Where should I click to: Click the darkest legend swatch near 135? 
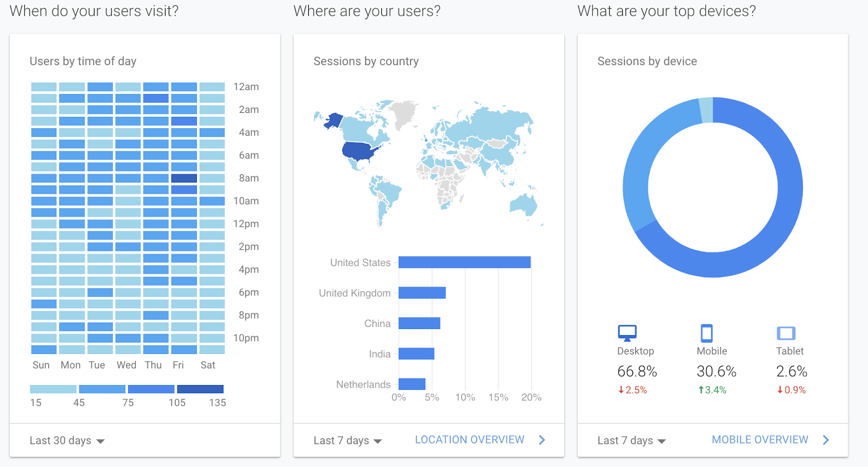coord(200,389)
